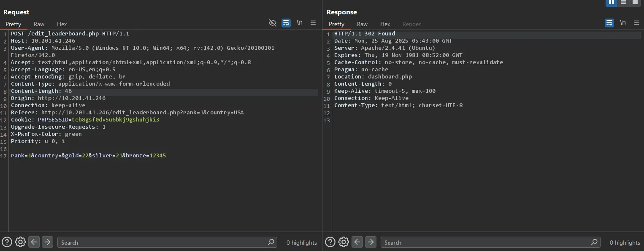Click the HTTP/1.1 302 Found status line
Viewport: 644px width, 251px height.
(365, 34)
